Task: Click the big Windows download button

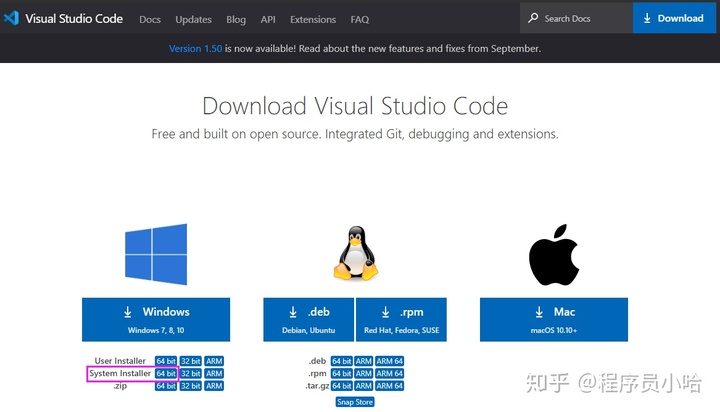Action: (156, 319)
